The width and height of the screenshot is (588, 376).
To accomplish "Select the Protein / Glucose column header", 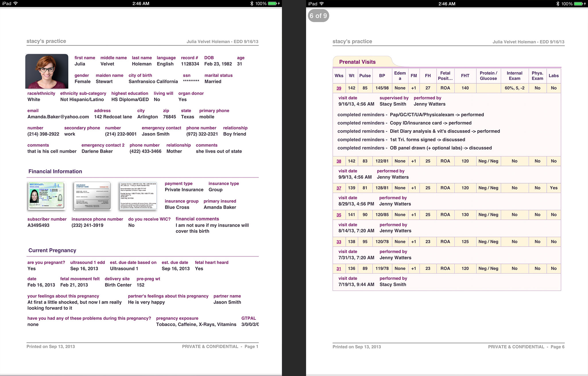I will click(488, 76).
